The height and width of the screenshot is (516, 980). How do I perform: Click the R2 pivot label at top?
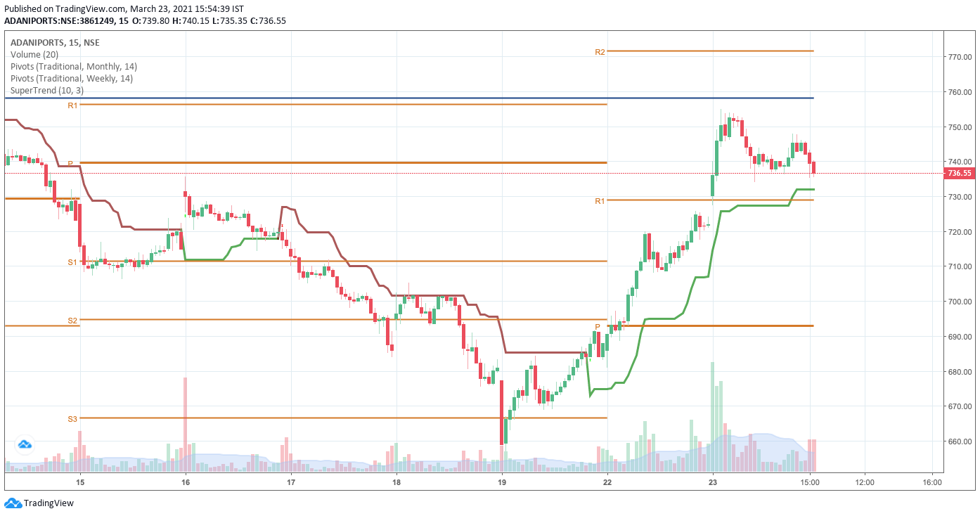(600, 52)
